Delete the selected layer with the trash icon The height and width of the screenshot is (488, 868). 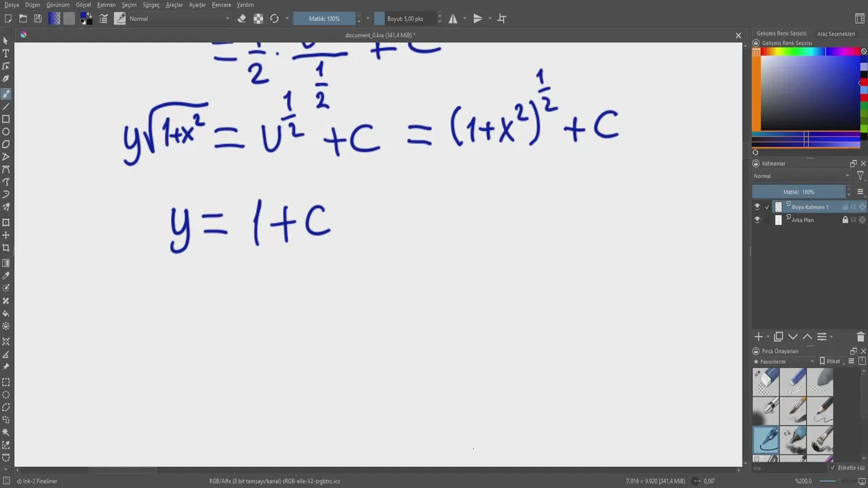coord(861,337)
